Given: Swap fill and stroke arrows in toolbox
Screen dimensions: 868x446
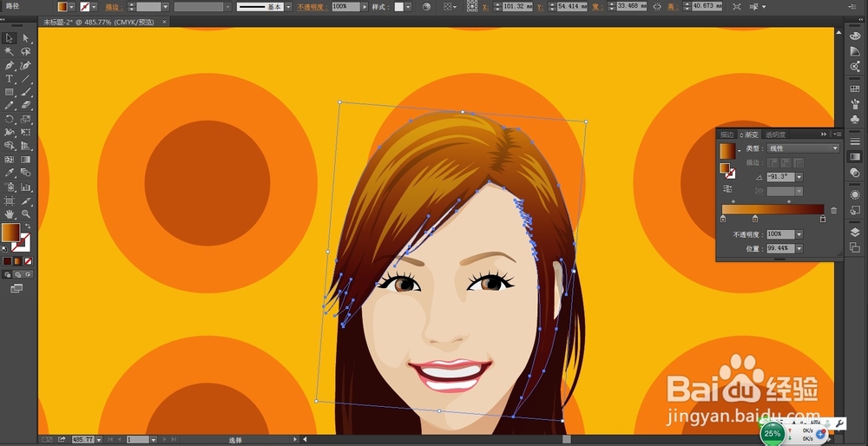Looking at the screenshot, I should 27,227.
